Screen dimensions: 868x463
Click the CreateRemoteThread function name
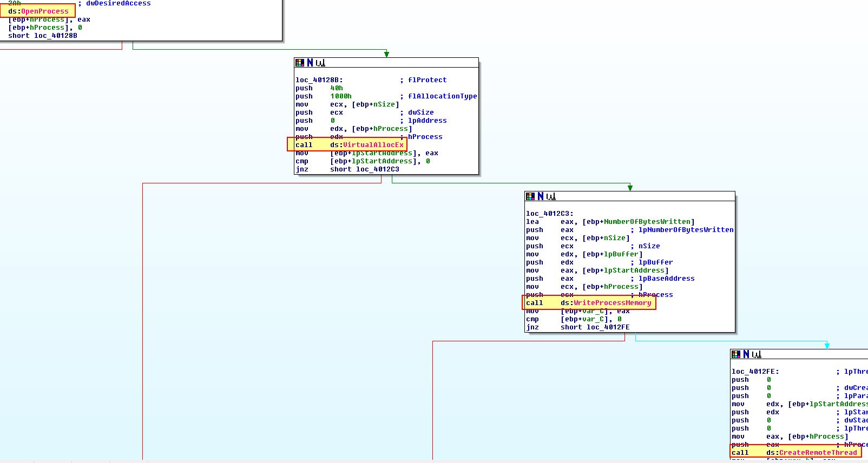click(818, 453)
